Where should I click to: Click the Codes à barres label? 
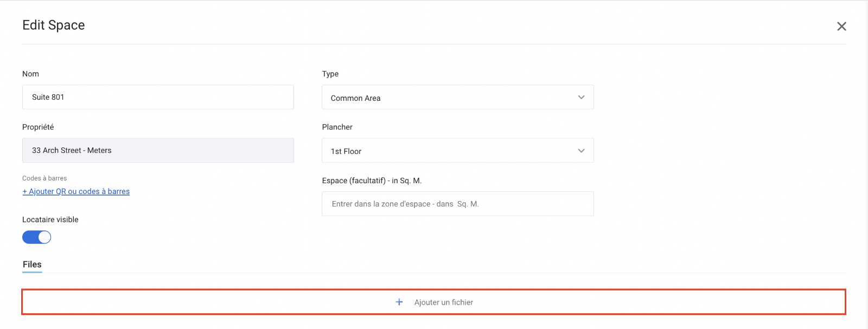tap(44, 178)
